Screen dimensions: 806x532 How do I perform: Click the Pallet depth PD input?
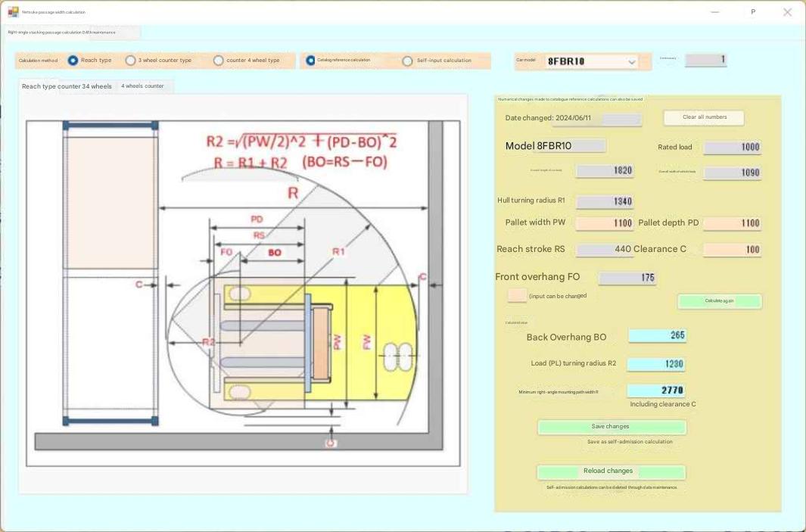pyautogui.click(x=731, y=223)
